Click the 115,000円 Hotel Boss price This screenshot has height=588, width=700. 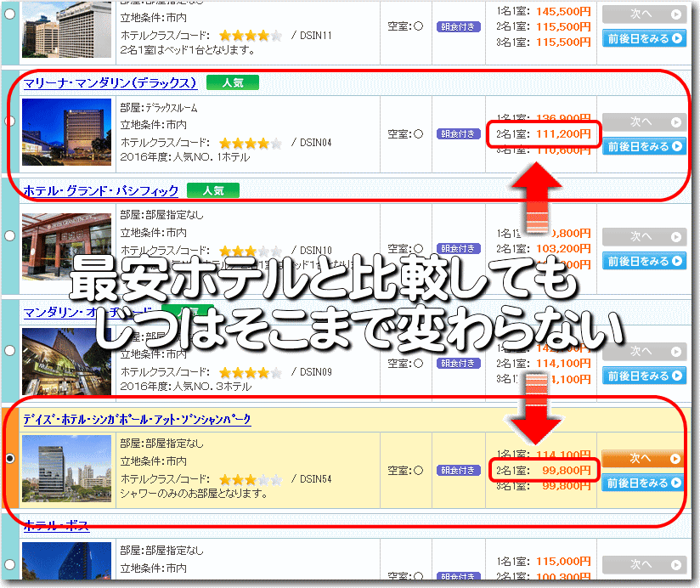tap(563, 562)
